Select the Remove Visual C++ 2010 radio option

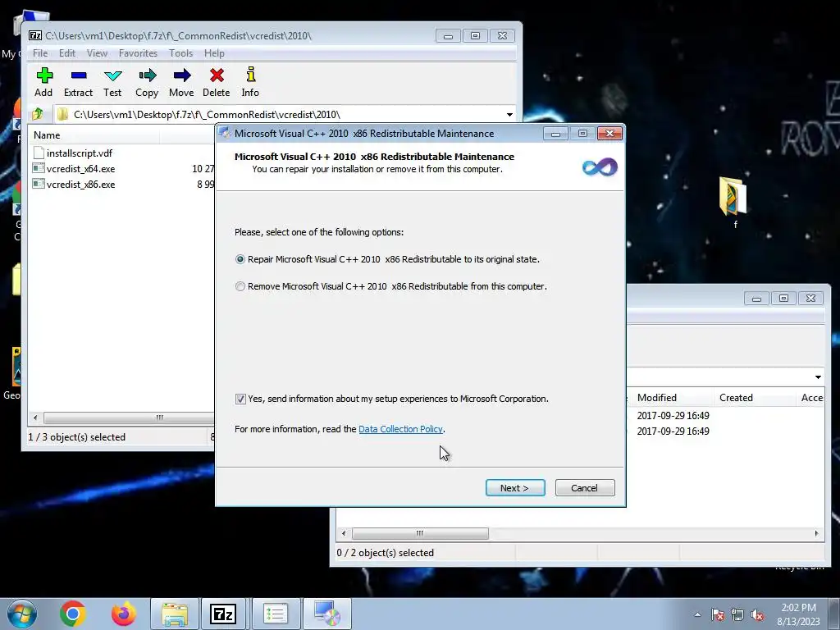(240, 286)
